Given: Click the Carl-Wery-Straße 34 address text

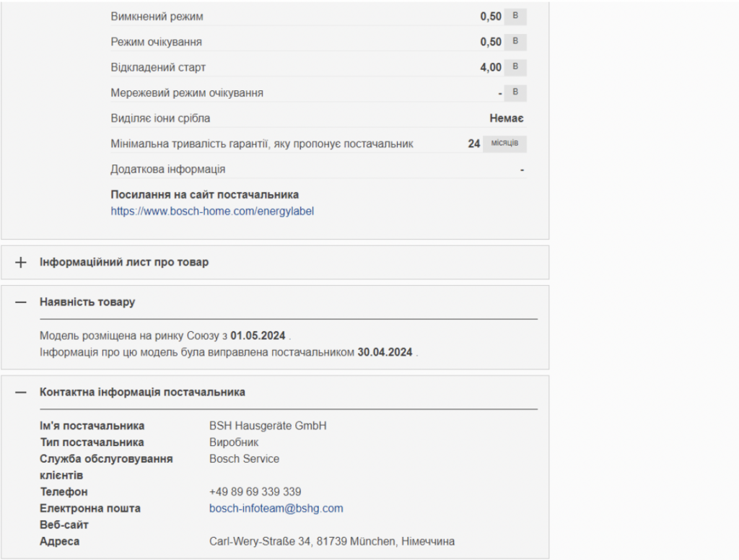Looking at the screenshot, I should point(331,542).
